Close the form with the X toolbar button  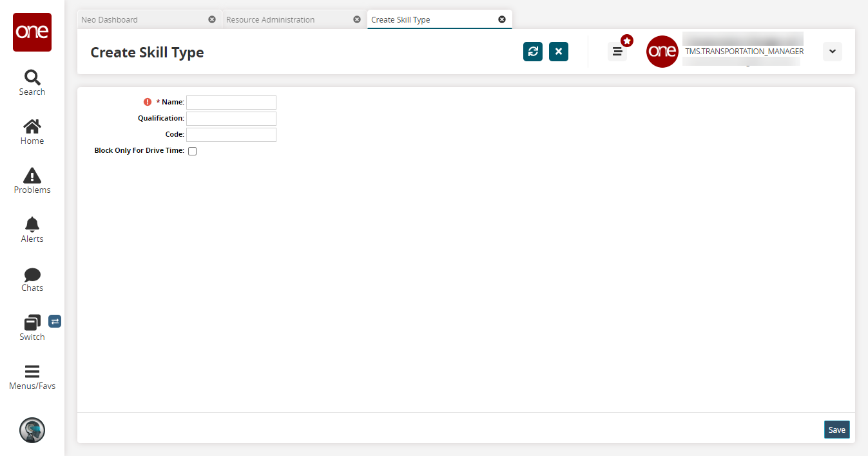click(x=559, y=52)
